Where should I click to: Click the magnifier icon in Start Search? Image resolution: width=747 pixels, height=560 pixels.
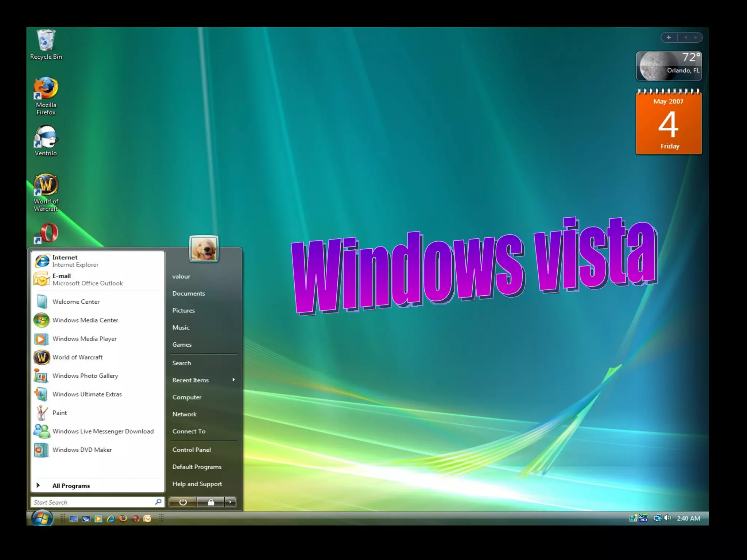(158, 502)
